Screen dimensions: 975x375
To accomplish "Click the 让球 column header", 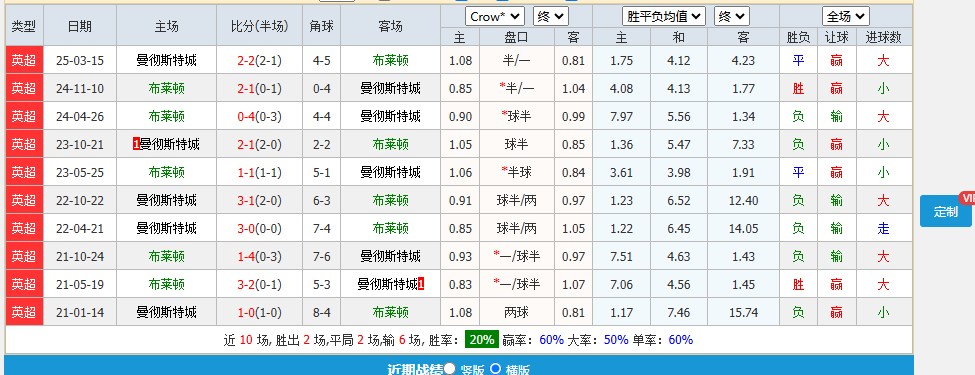I will tap(836, 37).
